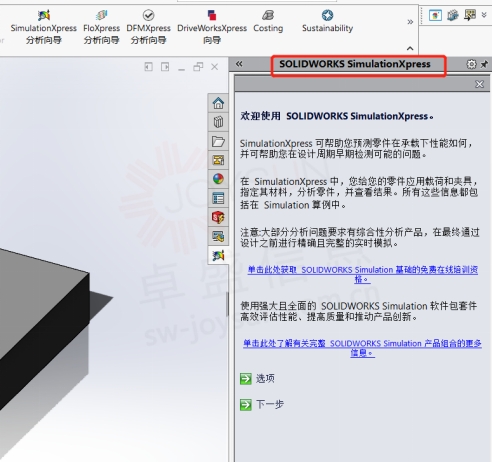Click the cube-stack icon in top-right toolbar
This screenshot has width=493, height=462.
click(x=453, y=15)
